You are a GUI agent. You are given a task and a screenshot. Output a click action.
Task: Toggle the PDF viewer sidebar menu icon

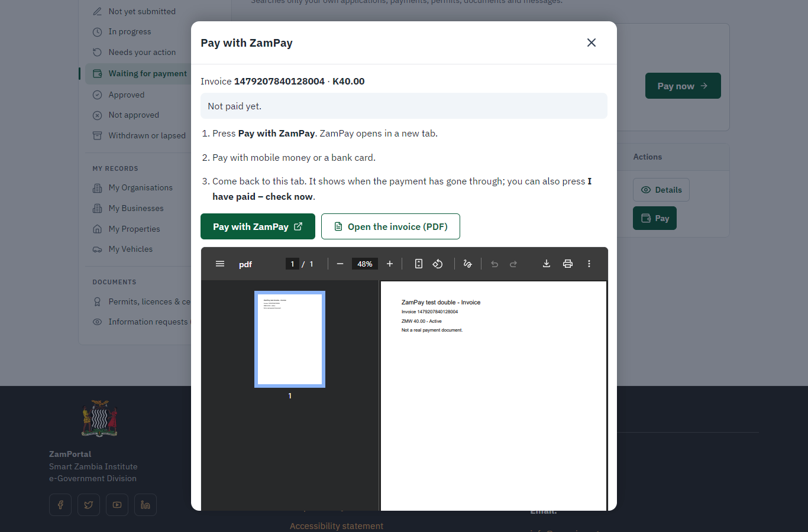pos(220,264)
